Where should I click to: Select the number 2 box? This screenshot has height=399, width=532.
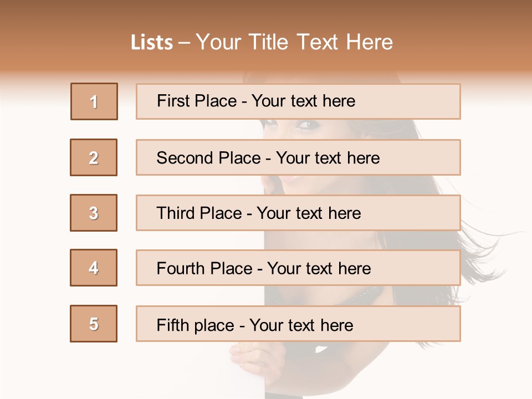pos(94,157)
